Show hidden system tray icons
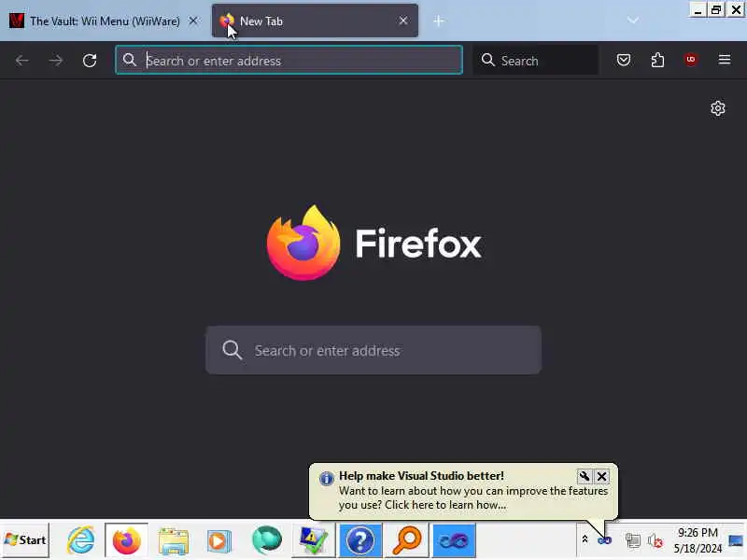Viewport: 747px width, 560px height. click(x=585, y=539)
